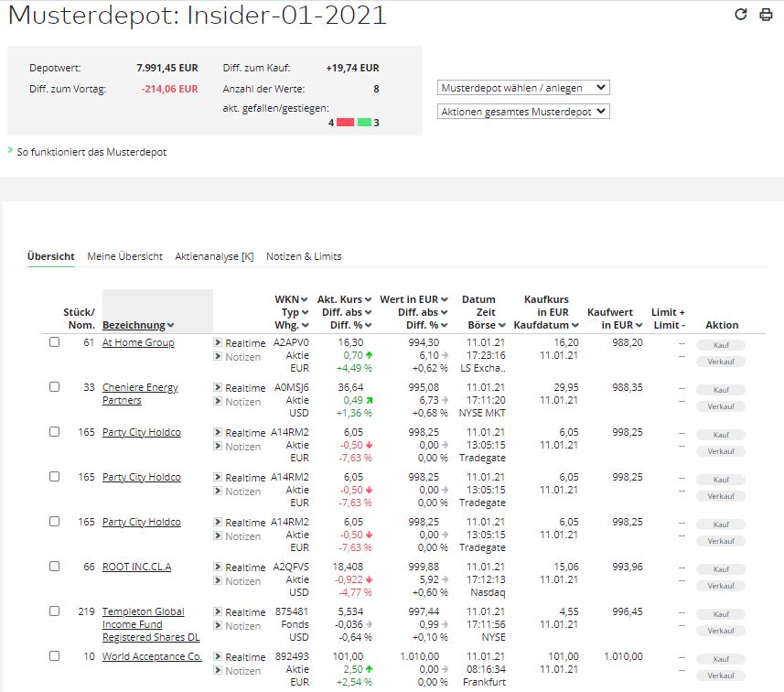Image resolution: width=784 pixels, height=692 pixels.
Task: Open the Aktionen gesamtes Musterdepot dropdown
Action: pos(523,111)
